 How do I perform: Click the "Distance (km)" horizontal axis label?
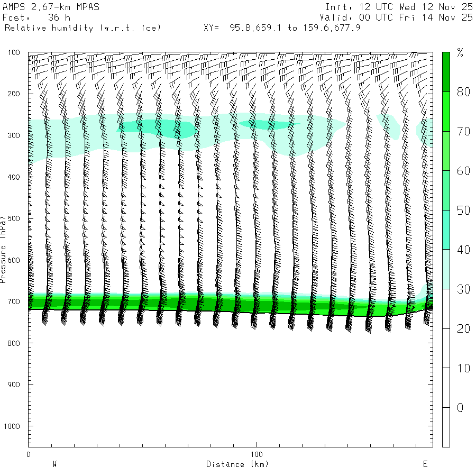click(237, 464)
